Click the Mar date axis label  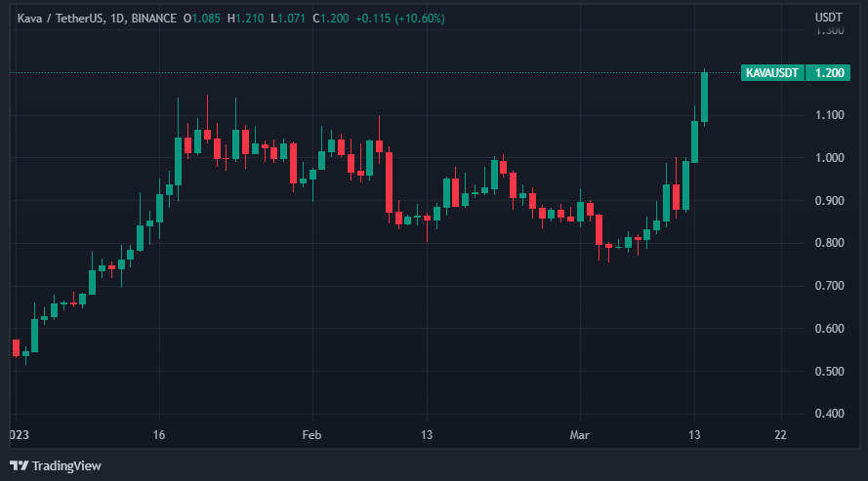coord(580,435)
